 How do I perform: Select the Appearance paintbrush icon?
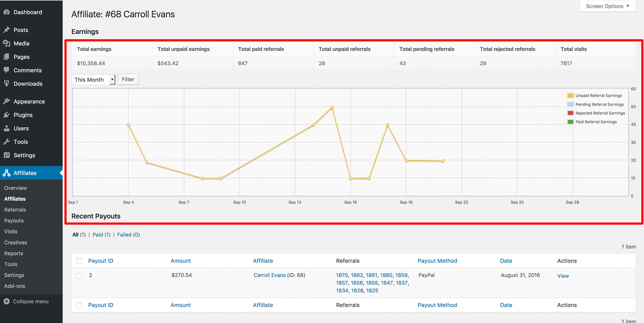point(7,101)
